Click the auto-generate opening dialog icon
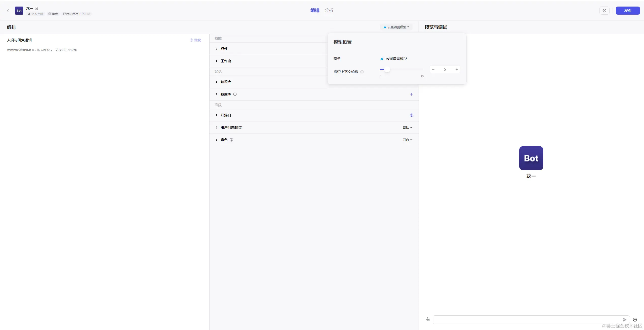The image size is (644, 330). click(x=412, y=115)
